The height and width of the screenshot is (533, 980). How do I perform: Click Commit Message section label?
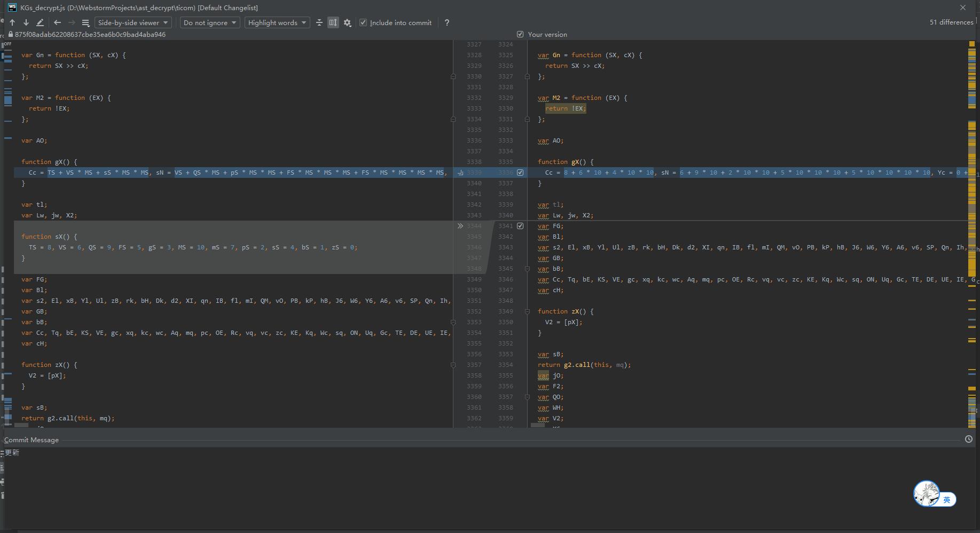click(32, 440)
